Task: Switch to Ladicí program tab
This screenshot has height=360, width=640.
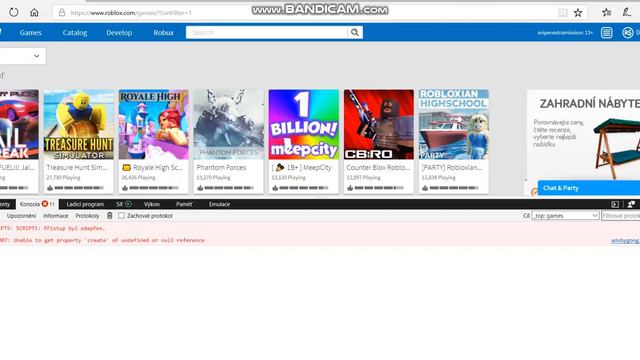Action: [85, 204]
